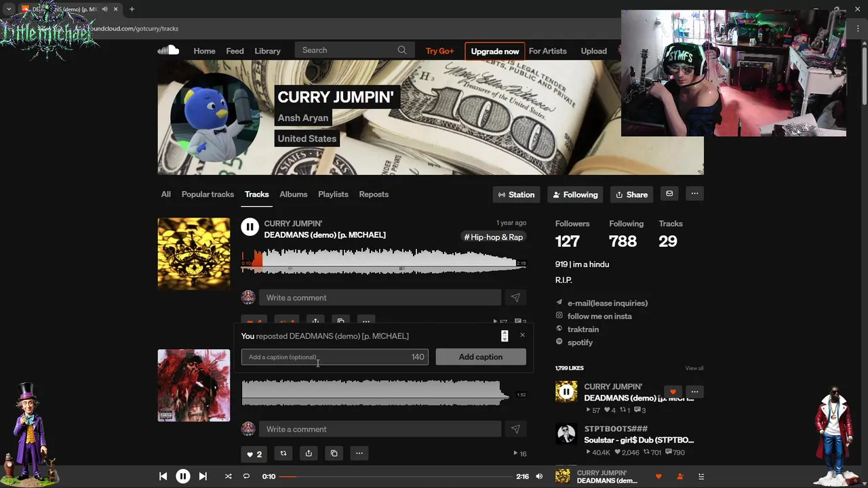
Task: Skip to the previous track in the player
Action: [163, 476]
